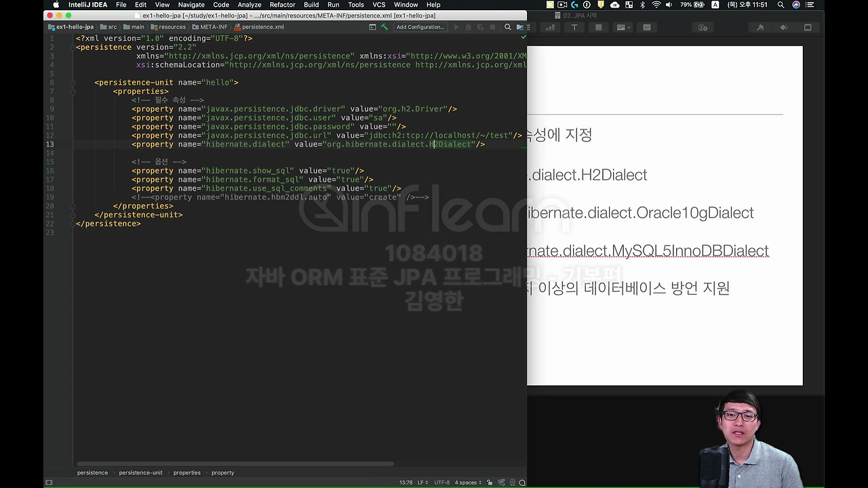Click the Oracle10gDialect line on Keynote slide
The image size is (868, 488).
point(640,213)
